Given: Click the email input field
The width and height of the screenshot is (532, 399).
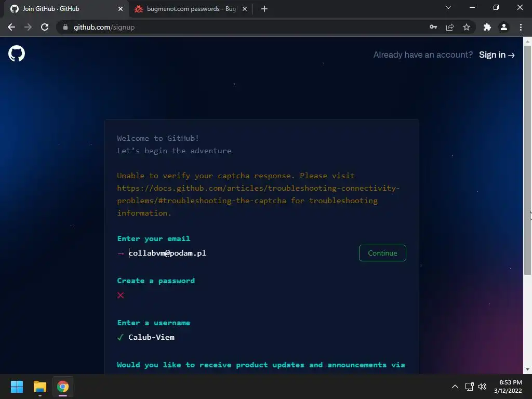Looking at the screenshot, I should point(241,253).
